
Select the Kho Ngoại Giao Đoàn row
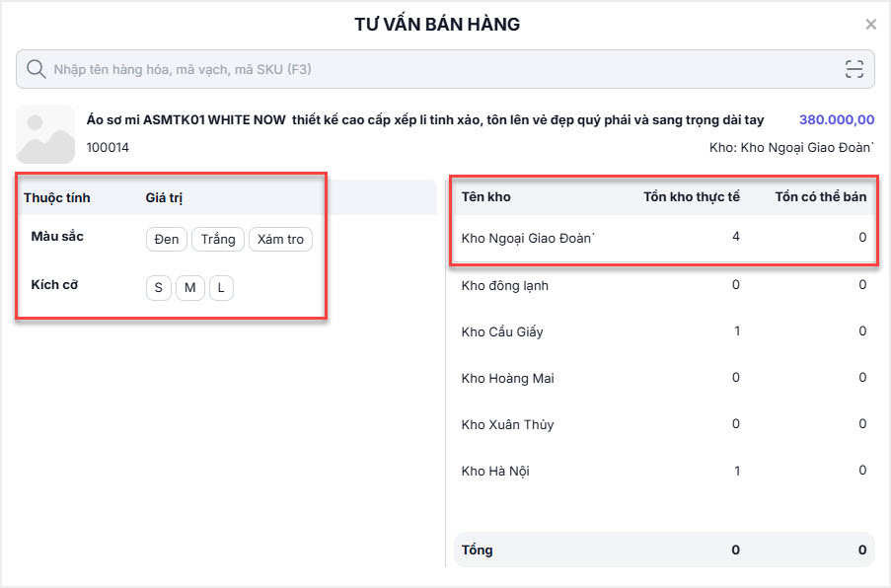tap(529, 238)
